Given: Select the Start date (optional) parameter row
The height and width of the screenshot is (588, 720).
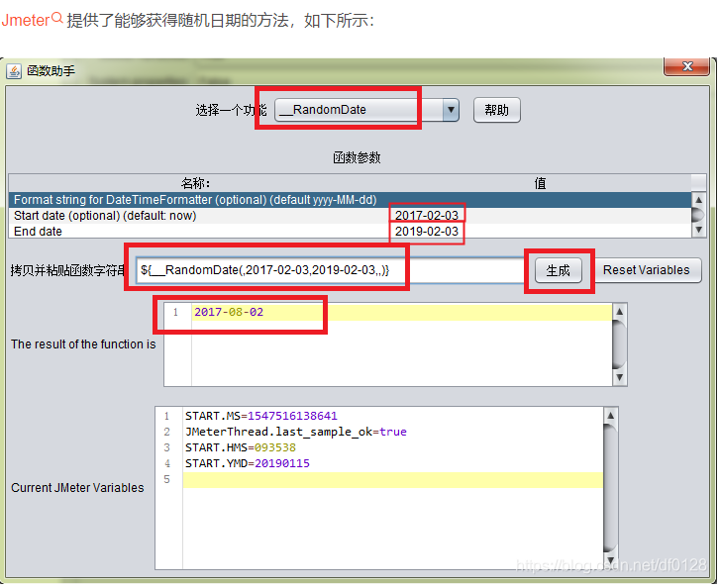Looking at the screenshot, I should (350, 216).
